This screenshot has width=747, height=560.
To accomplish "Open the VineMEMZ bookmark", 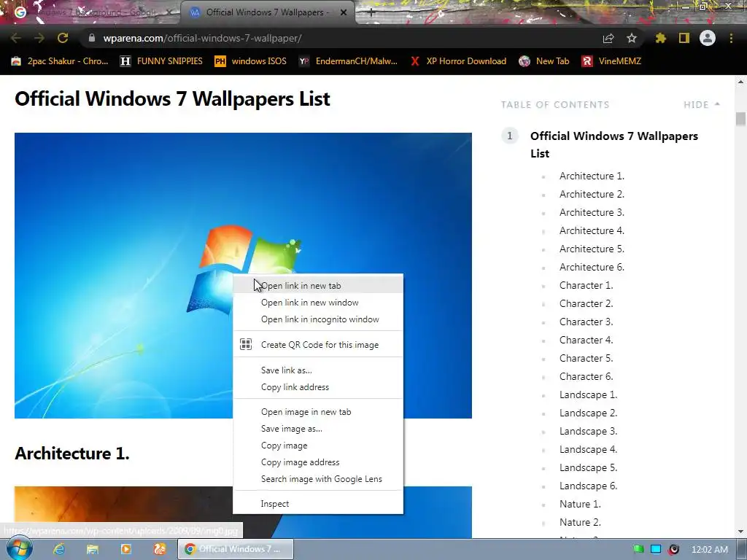I will (x=611, y=61).
